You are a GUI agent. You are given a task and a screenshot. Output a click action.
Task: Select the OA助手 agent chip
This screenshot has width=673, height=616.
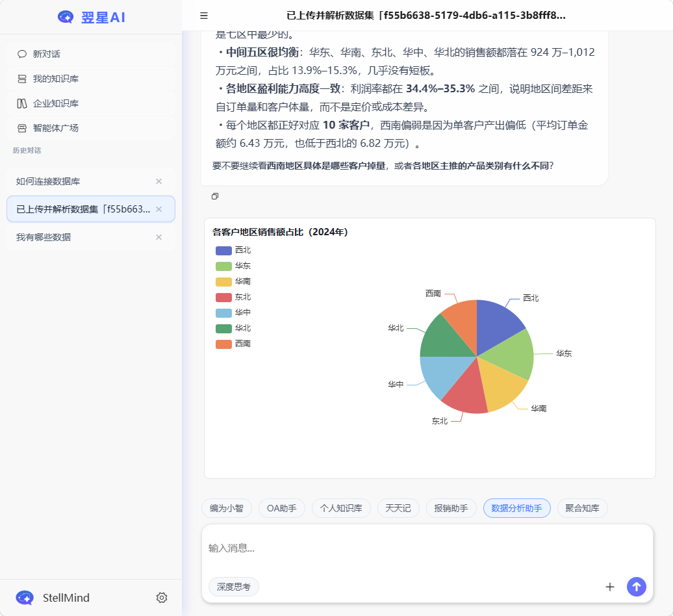tap(281, 508)
